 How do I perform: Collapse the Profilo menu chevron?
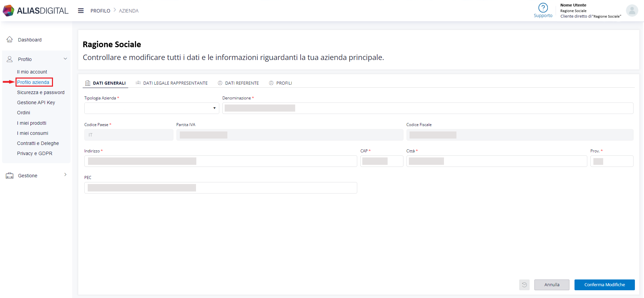[x=65, y=59]
